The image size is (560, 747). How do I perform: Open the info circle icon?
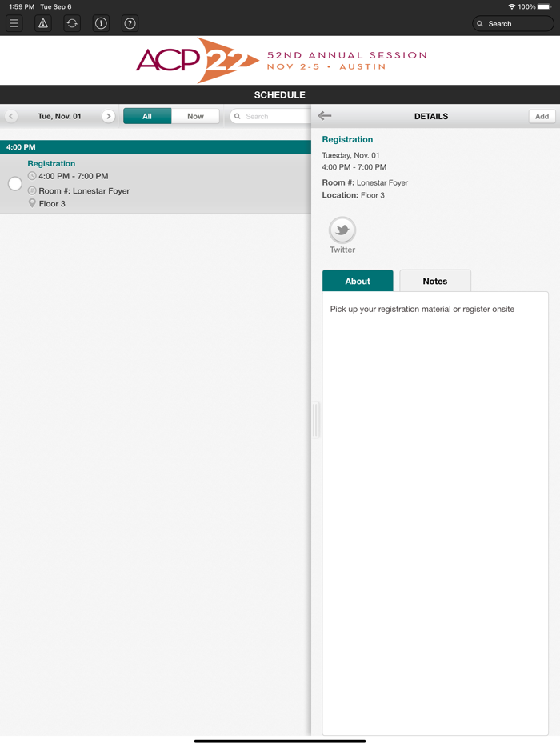[x=101, y=23]
